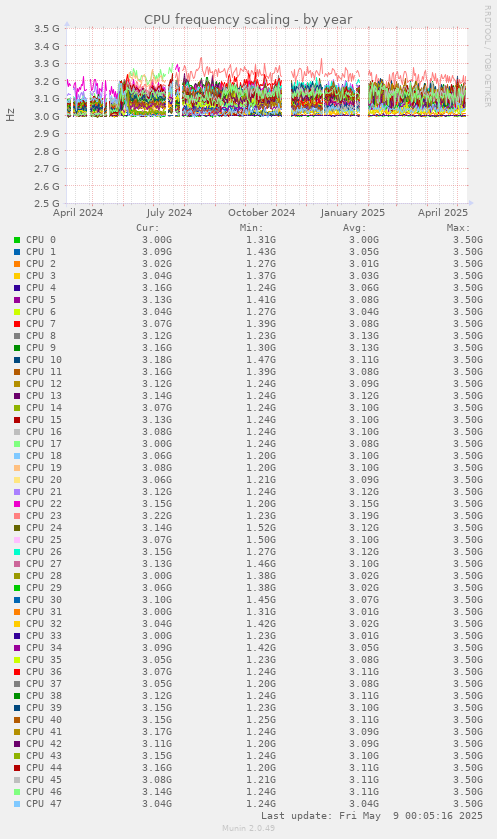
Task: Click CPU 0 maximum value 3.50G
Action: [468, 240]
